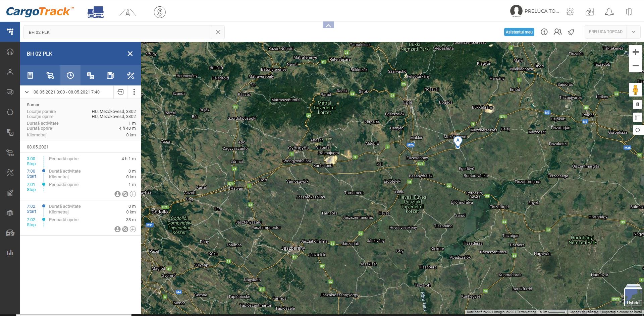The image size is (644, 316).
Task: Click the block icon on 38 m trip
Action: click(x=125, y=229)
